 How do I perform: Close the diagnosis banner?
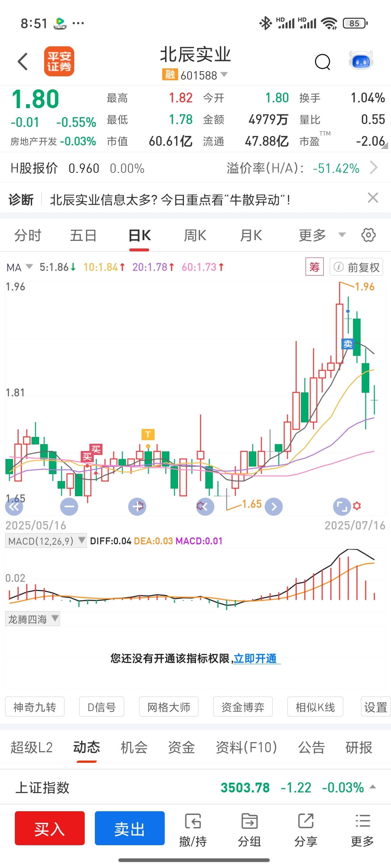tap(373, 198)
